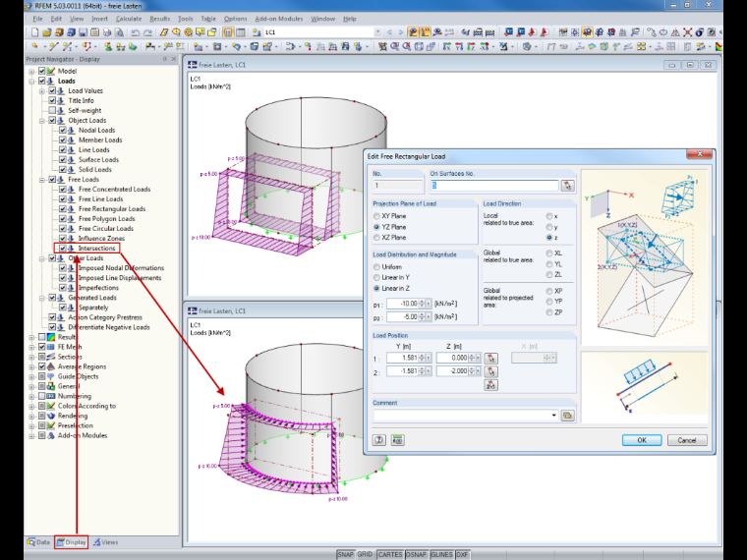Click the p1 magnitude spinner arrows
This screenshot has width=747, height=560.
(422, 304)
